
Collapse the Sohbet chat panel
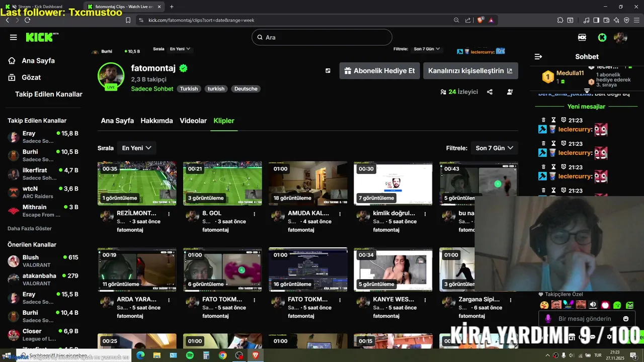(x=538, y=57)
